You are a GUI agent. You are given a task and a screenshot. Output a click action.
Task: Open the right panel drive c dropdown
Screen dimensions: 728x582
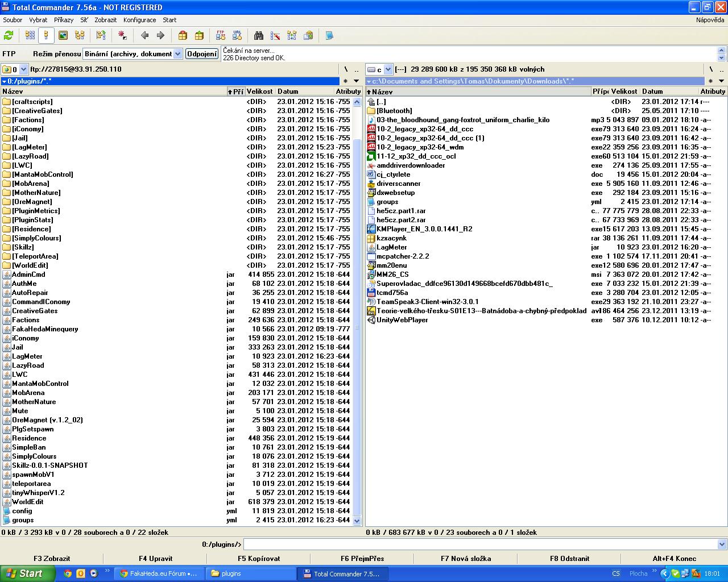pyautogui.click(x=388, y=69)
